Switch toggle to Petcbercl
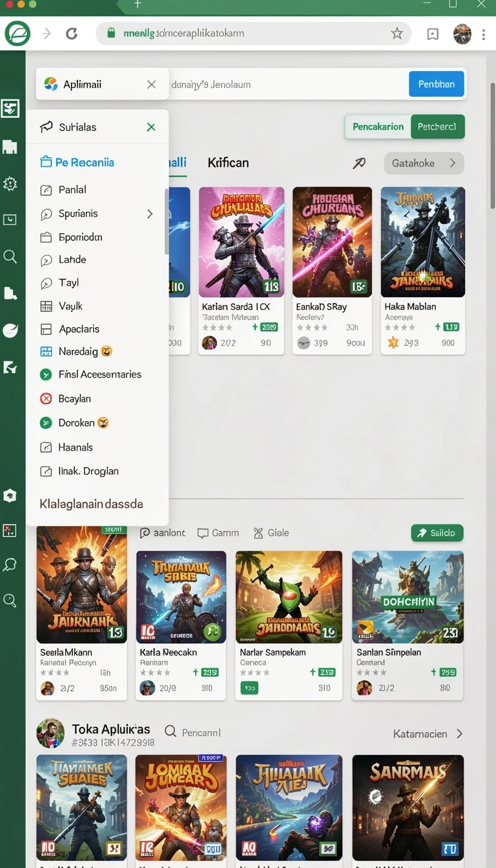 coord(437,127)
